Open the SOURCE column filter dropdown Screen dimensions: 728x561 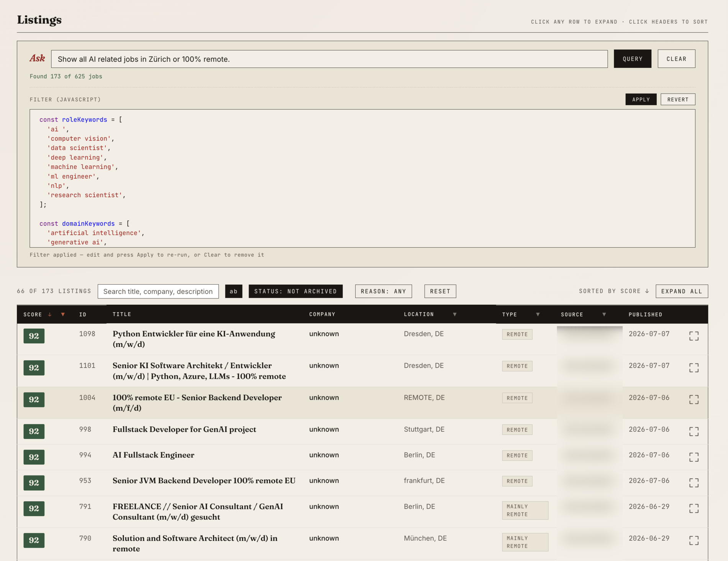[x=604, y=314]
